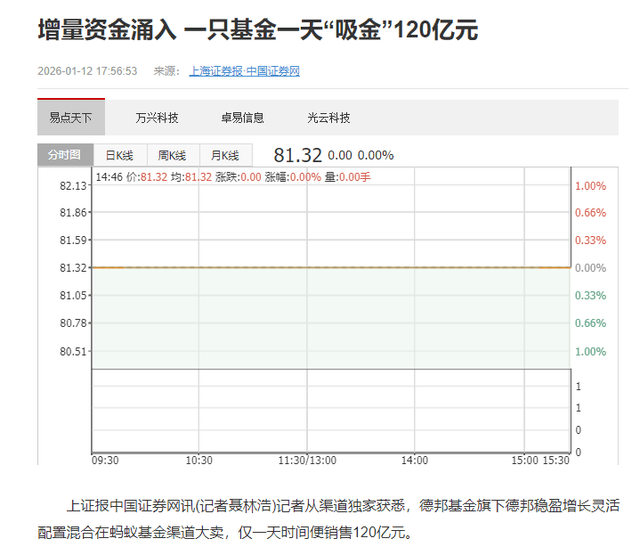Screen dimensions: 640x555
Task: Show the 日K线 daily chart
Action: click(120, 155)
